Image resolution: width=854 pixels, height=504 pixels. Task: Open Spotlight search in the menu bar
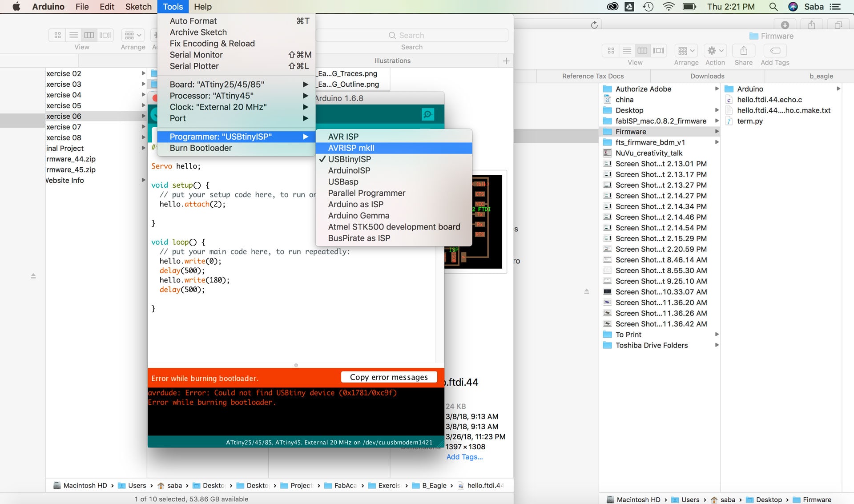coord(773,7)
